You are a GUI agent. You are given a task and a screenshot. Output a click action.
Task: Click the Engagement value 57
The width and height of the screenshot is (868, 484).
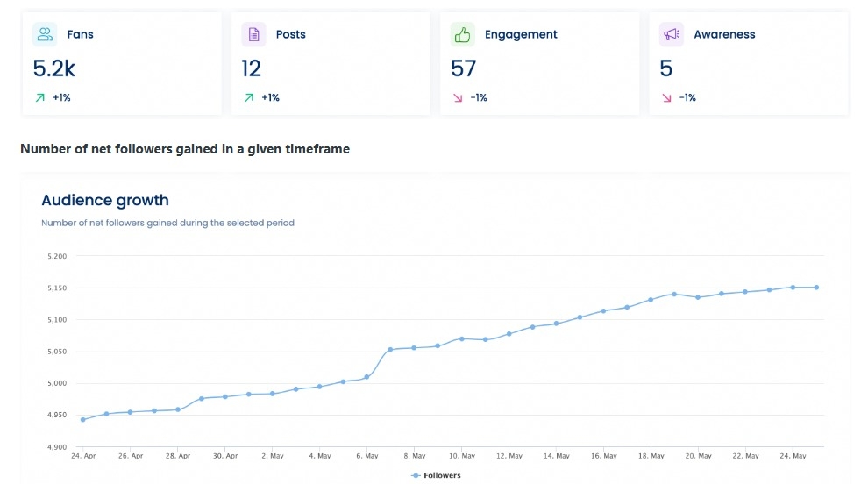pos(464,68)
